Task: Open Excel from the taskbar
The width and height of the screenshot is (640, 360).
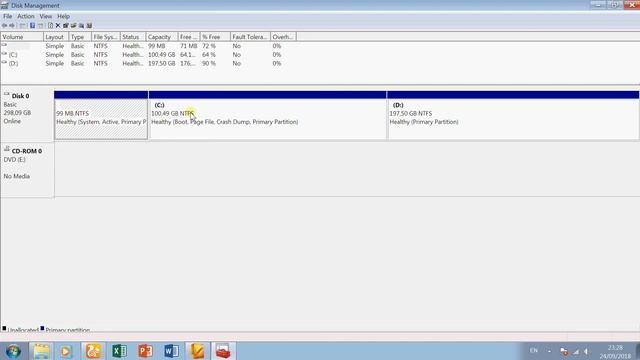Action: [119, 351]
